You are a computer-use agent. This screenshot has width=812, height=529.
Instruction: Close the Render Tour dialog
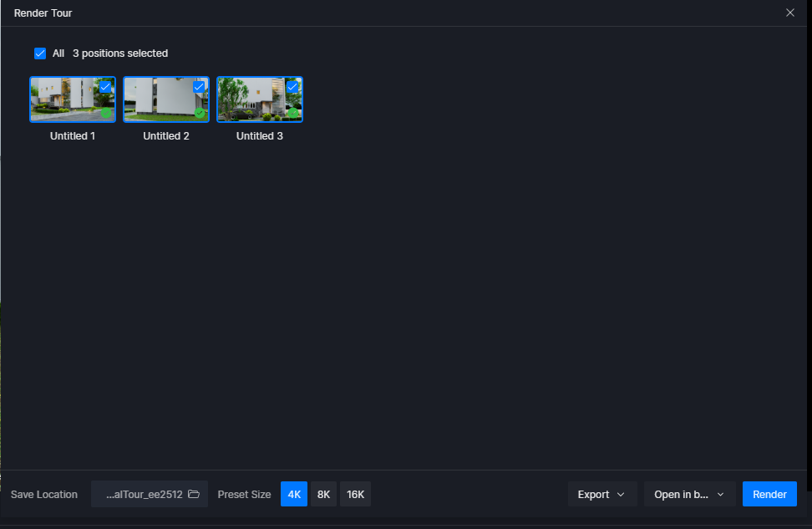point(790,13)
